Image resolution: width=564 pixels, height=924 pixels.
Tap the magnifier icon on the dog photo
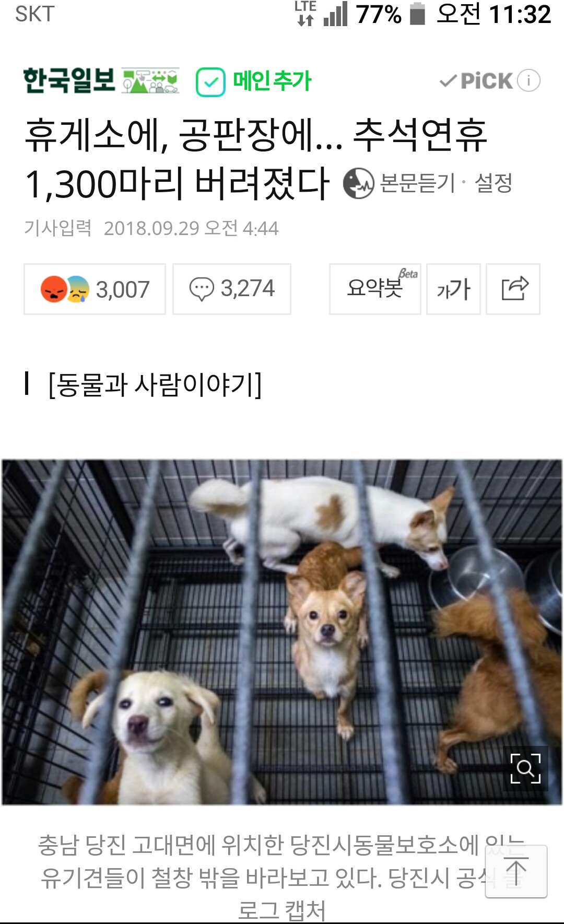click(525, 768)
